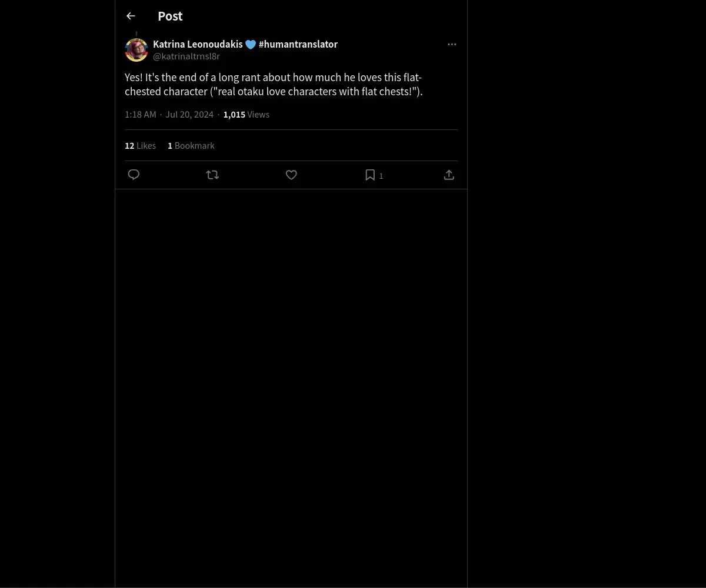Go back using the left arrow
This screenshot has width=706, height=588.
(x=131, y=16)
